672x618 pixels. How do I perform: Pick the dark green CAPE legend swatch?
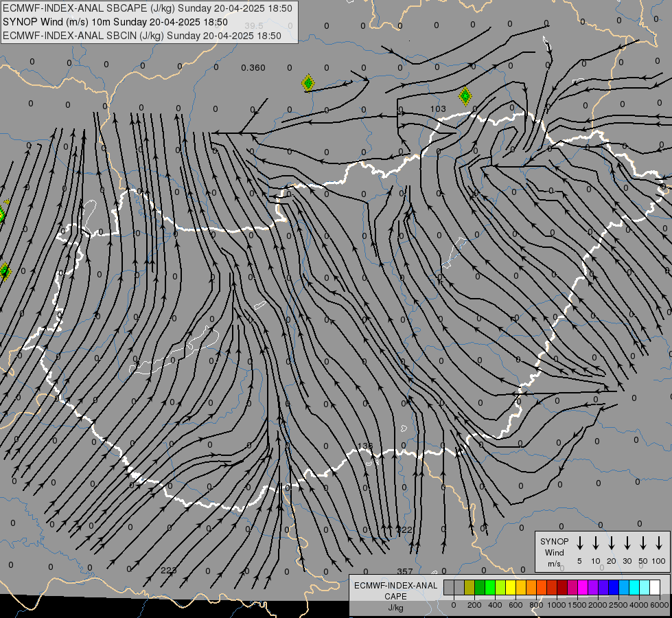point(480,588)
